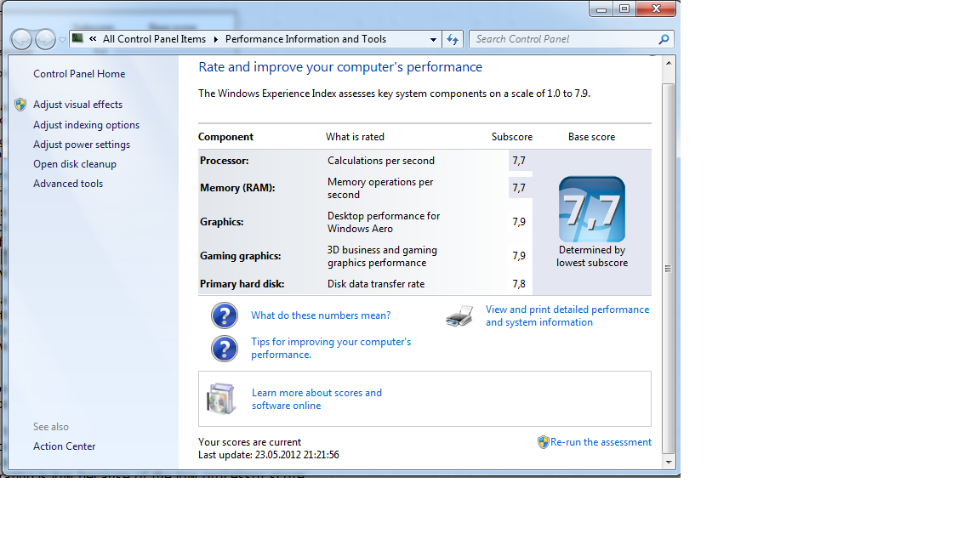
Task: Click the magnifying glass search icon
Action: click(664, 39)
